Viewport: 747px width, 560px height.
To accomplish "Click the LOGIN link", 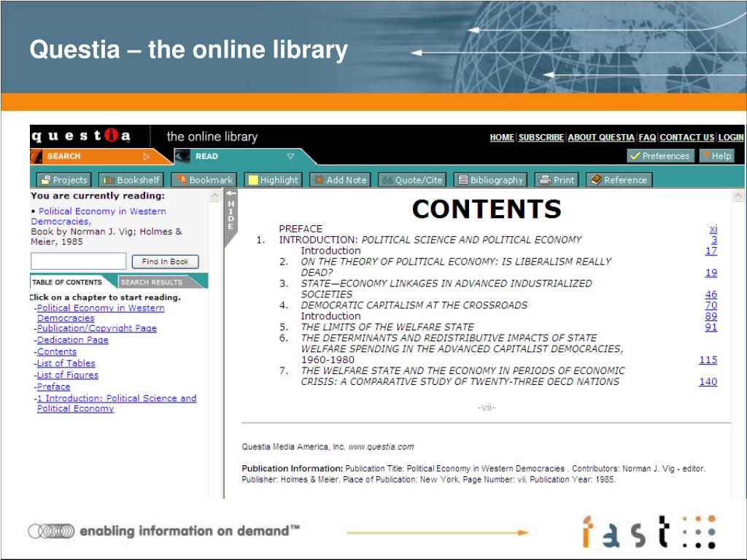I will pyautogui.click(x=731, y=137).
